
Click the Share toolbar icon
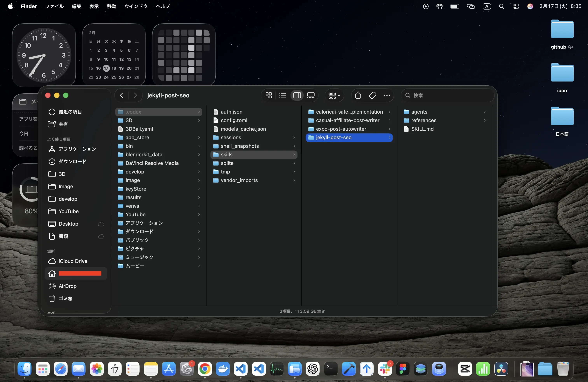[x=358, y=95]
